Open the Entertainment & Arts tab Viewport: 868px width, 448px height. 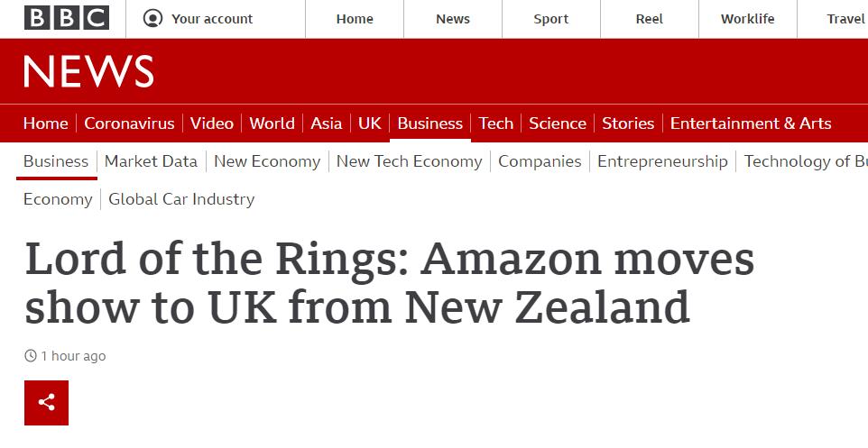(751, 123)
